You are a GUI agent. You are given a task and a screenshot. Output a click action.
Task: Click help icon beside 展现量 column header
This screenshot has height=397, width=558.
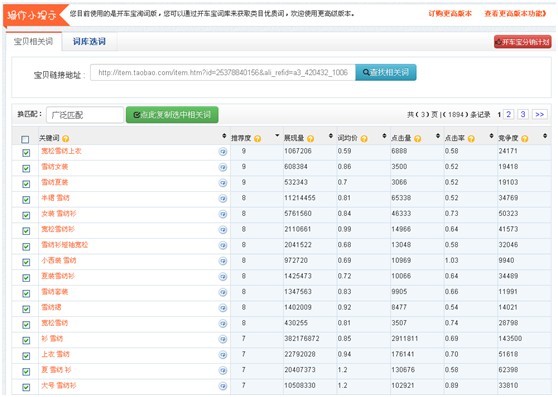(310, 138)
